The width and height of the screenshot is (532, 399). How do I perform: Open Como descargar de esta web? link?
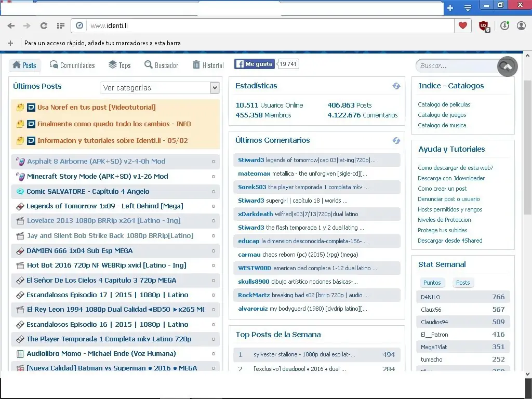(455, 168)
